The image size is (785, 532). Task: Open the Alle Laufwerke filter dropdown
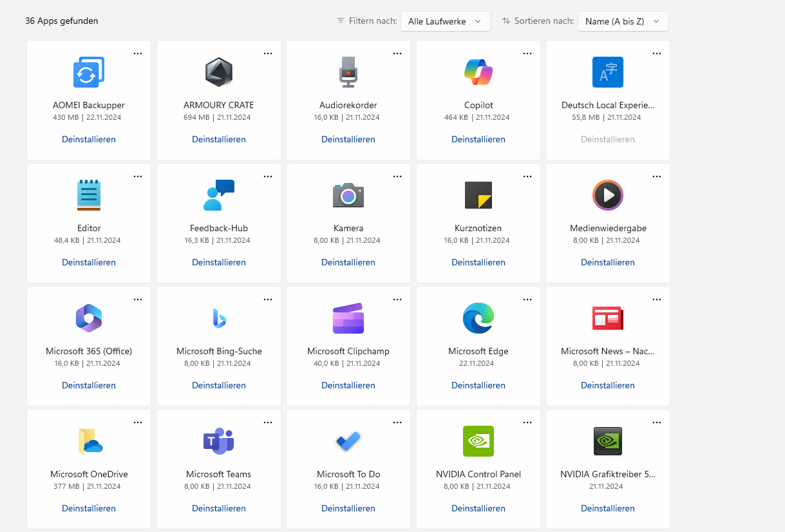(x=446, y=21)
